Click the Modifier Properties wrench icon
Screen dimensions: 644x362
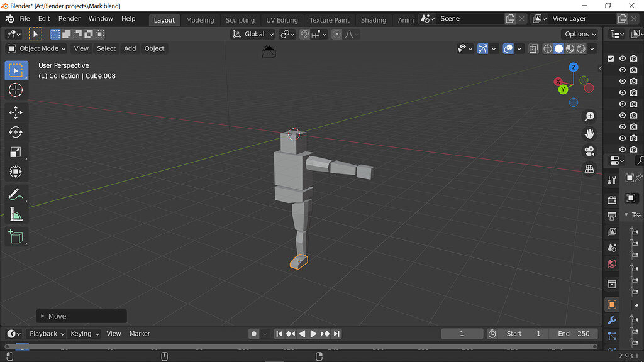[611, 321]
